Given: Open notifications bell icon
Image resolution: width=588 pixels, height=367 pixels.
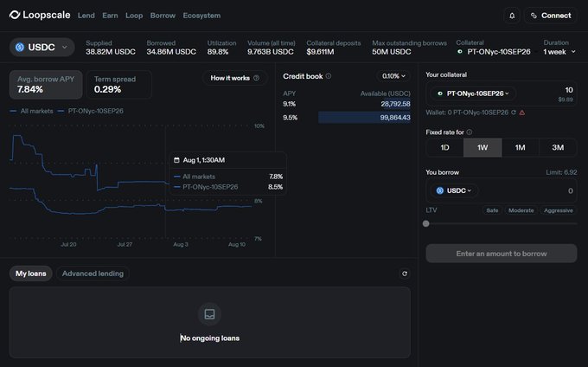Looking at the screenshot, I should pos(512,16).
